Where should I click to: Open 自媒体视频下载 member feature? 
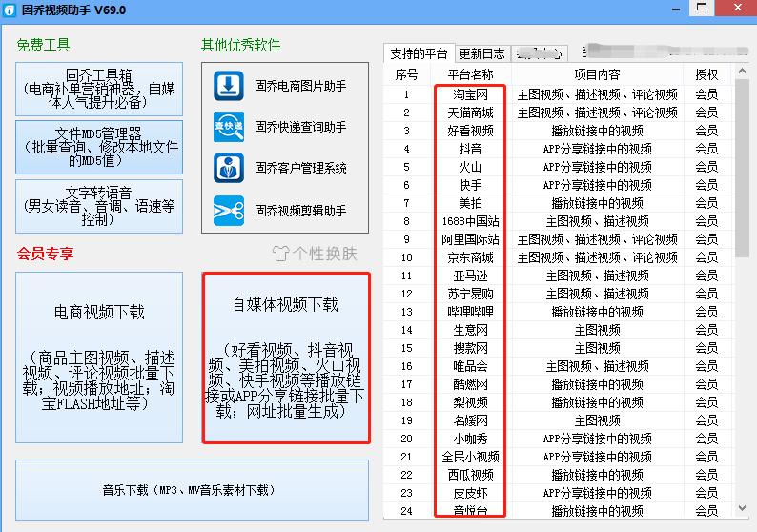286,358
